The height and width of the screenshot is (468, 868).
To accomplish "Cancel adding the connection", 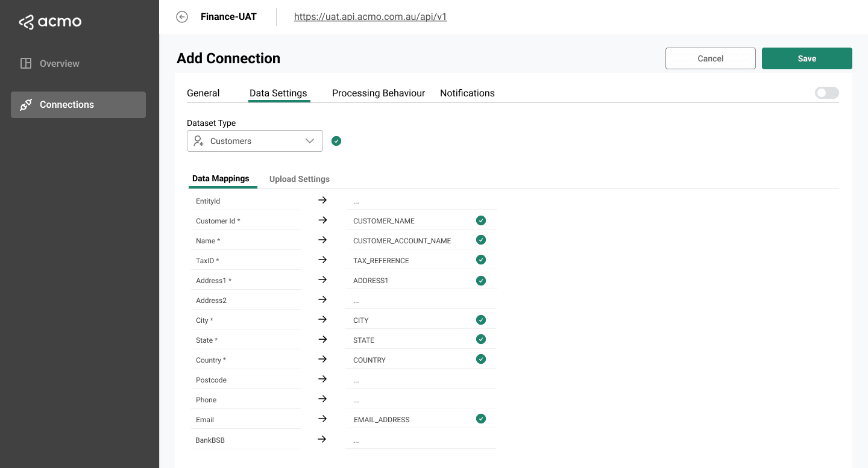I will click(x=710, y=58).
